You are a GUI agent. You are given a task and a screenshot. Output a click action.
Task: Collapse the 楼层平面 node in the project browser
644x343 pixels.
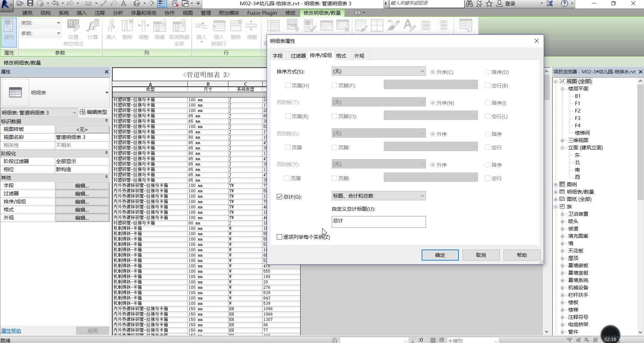point(562,89)
